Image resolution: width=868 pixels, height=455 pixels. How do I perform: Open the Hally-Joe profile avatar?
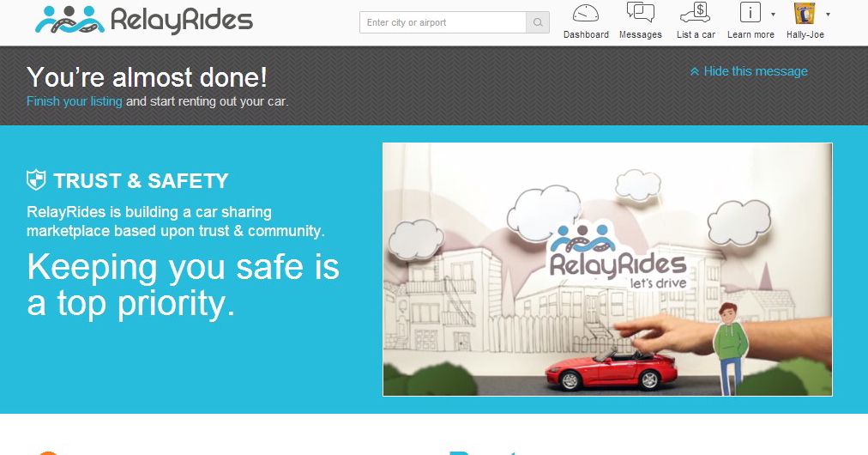(x=805, y=13)
